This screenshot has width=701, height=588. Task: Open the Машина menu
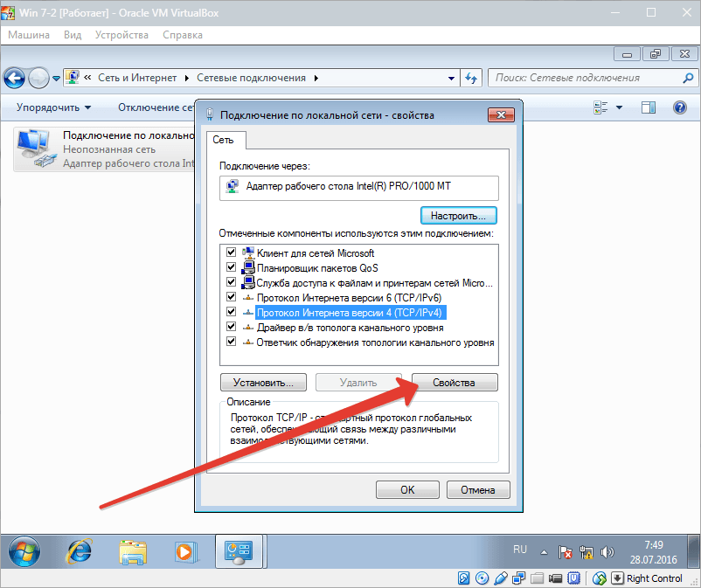point(30,35)
